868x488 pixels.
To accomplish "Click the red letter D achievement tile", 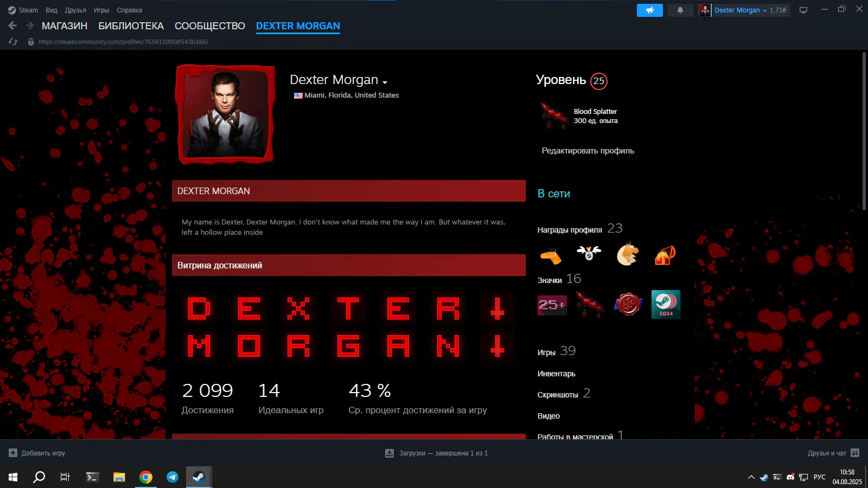I will point(199,309).
